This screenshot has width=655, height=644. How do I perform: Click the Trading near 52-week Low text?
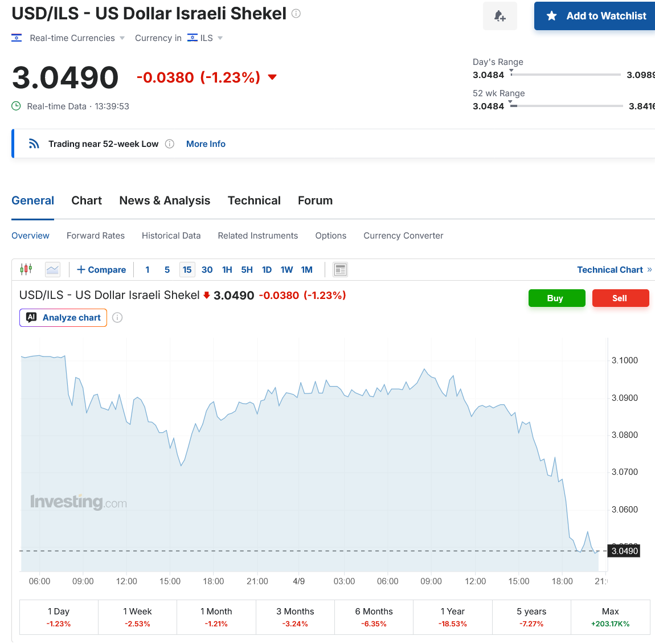[x=104, y=144]
